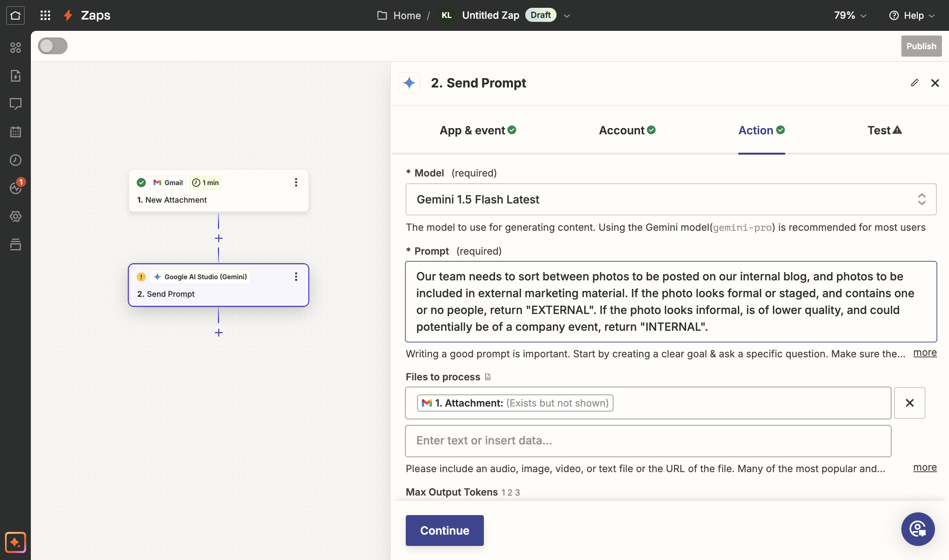
Task: Open the Gmail step three-dot menu
Action: point(296,182)
